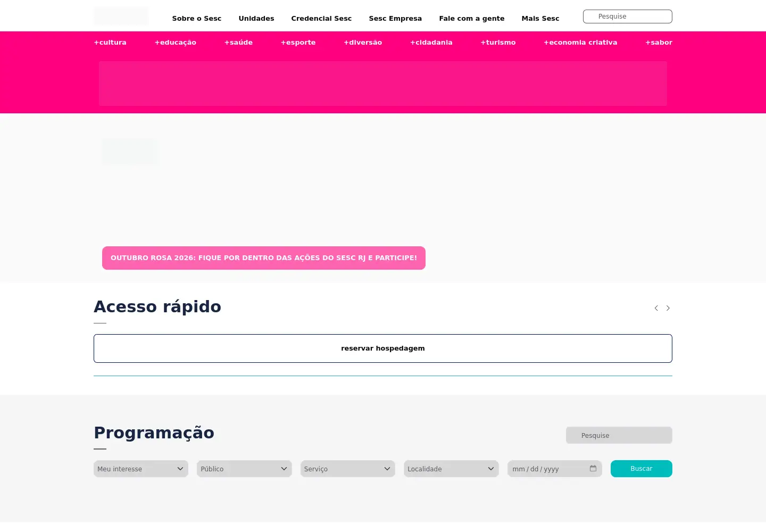Choose +cidadania category
766x532 pixels.
click(x=431, y=43)
